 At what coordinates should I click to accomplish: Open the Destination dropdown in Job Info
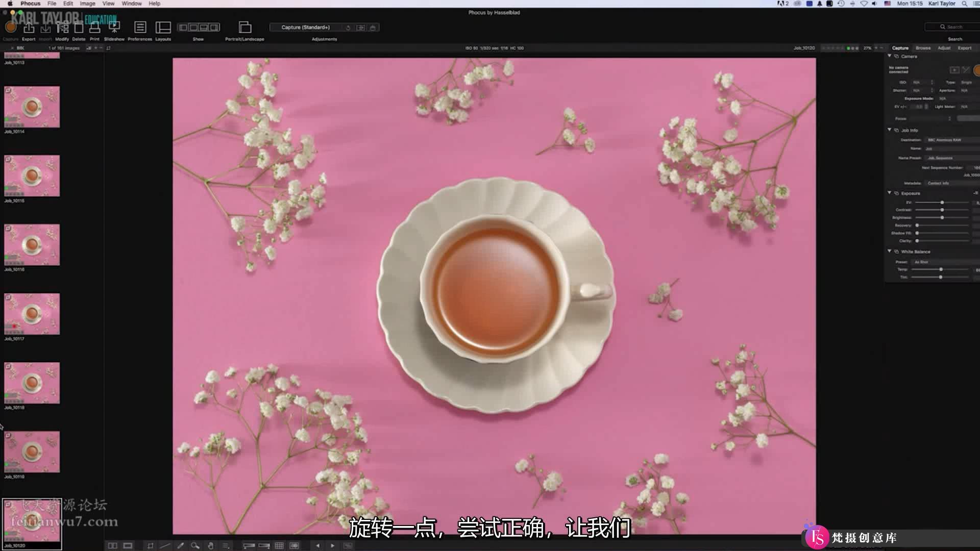pos(951,140)
